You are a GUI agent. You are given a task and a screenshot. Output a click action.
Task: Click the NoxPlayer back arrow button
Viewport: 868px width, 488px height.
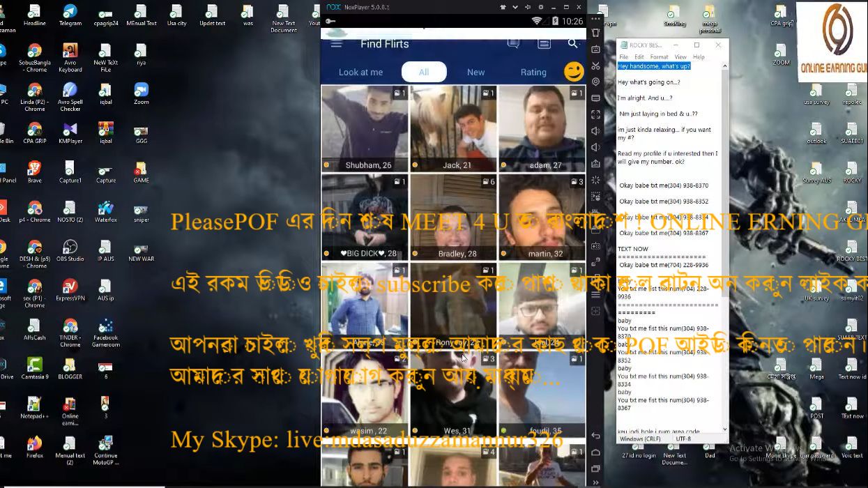(x=595, y=436)
